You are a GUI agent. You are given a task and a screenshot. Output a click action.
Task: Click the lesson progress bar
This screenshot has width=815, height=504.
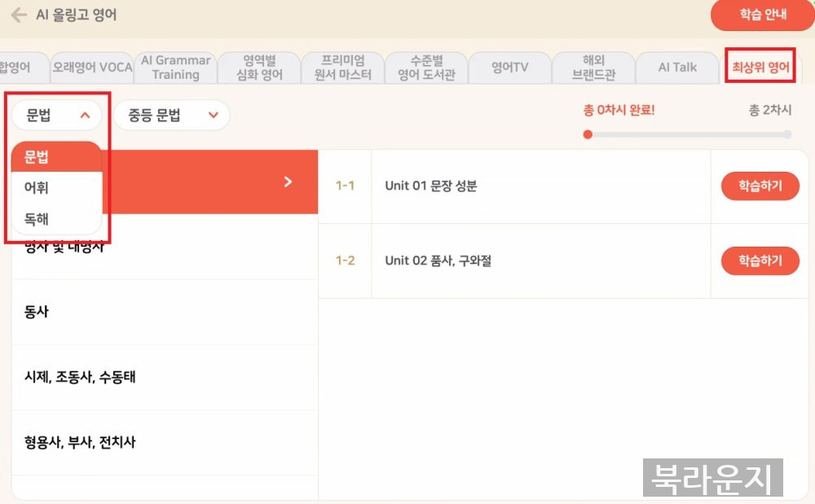[x=687, y=134]
